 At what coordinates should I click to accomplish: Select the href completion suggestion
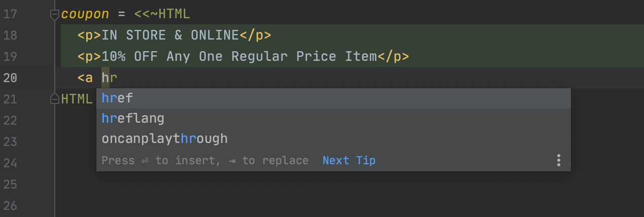[x=334, y=98]
